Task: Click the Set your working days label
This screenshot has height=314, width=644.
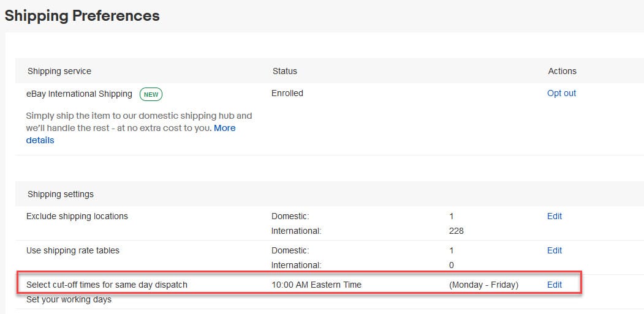Action: click(69, 300)
